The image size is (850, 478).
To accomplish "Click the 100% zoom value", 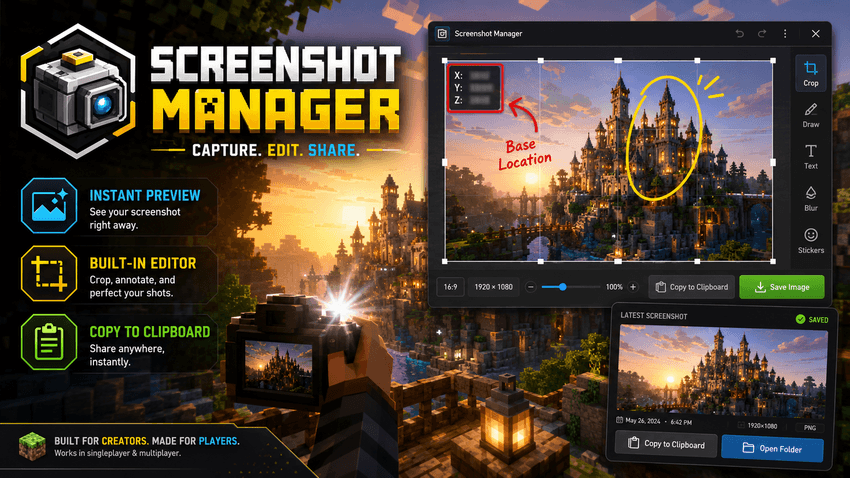I will 614,287.
